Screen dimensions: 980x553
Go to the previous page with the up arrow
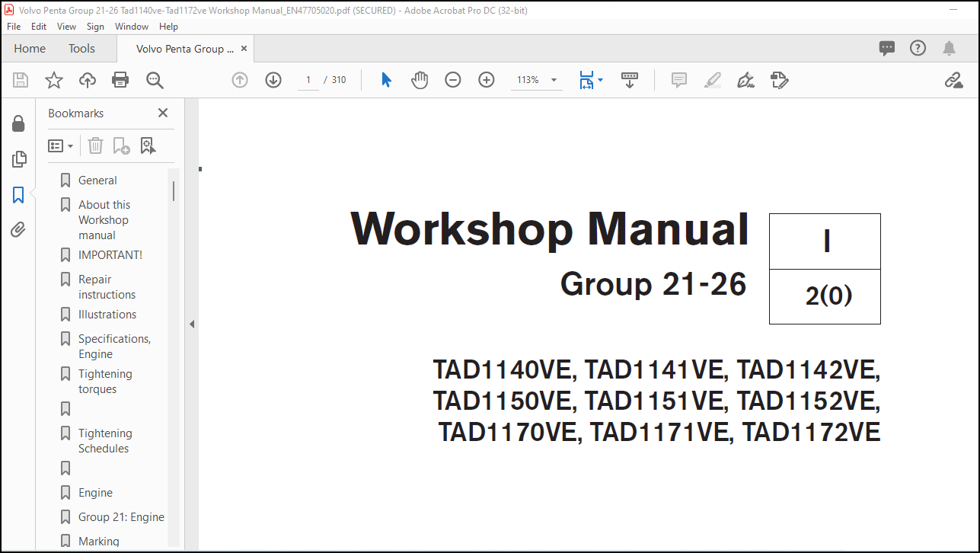(240, 80)
